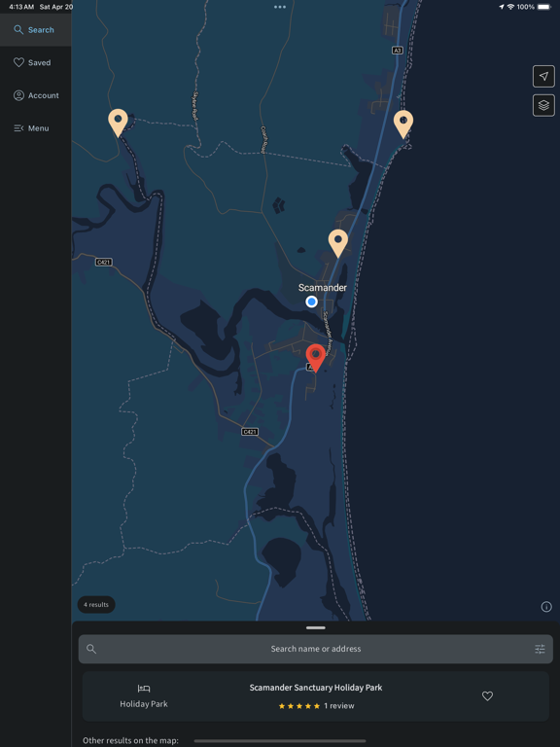Tap the Wi-Fi icon in status bar
Viewport: 560px width, 747px height.
[x=510, y=7]
